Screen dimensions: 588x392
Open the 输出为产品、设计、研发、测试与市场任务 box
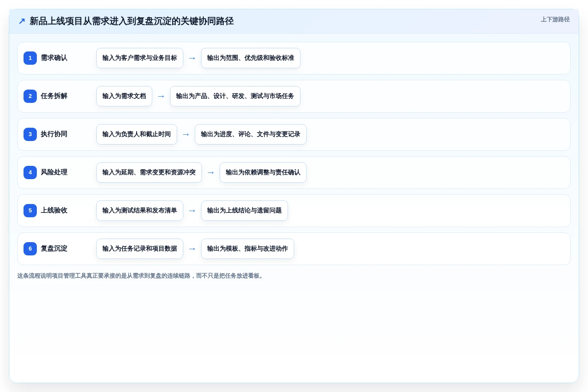(235, 96)
